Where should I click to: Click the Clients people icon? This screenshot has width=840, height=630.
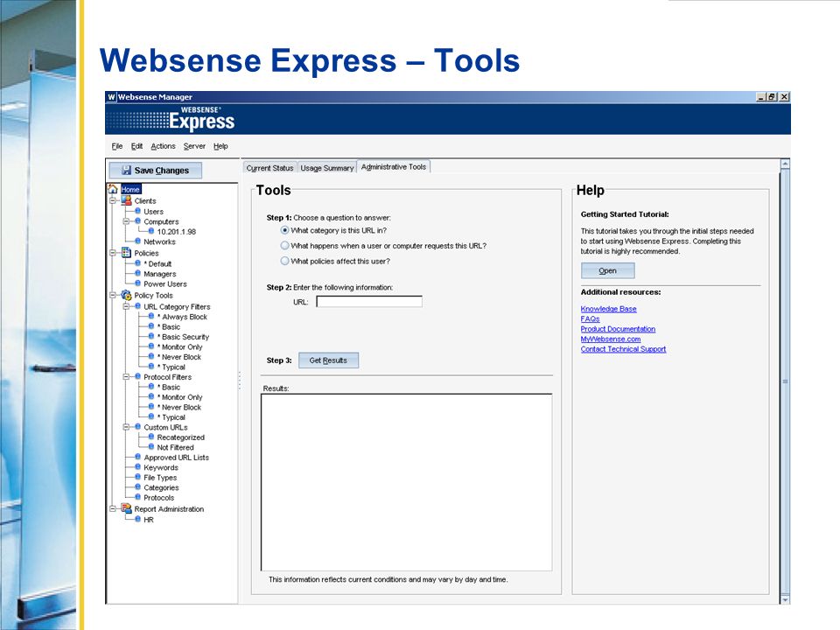[126, 200]
